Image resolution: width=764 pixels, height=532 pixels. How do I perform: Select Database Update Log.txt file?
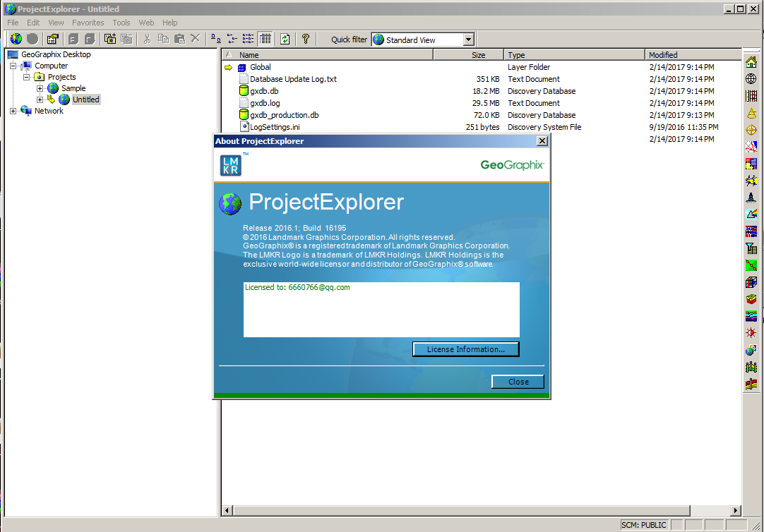[293, 79]
